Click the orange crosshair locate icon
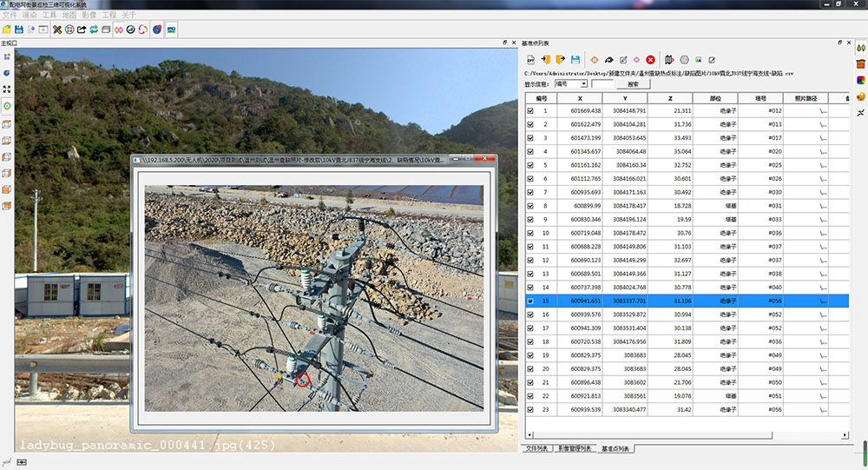Screen dimensions: 868x470 pyautogui.click(x=595, y=60)
